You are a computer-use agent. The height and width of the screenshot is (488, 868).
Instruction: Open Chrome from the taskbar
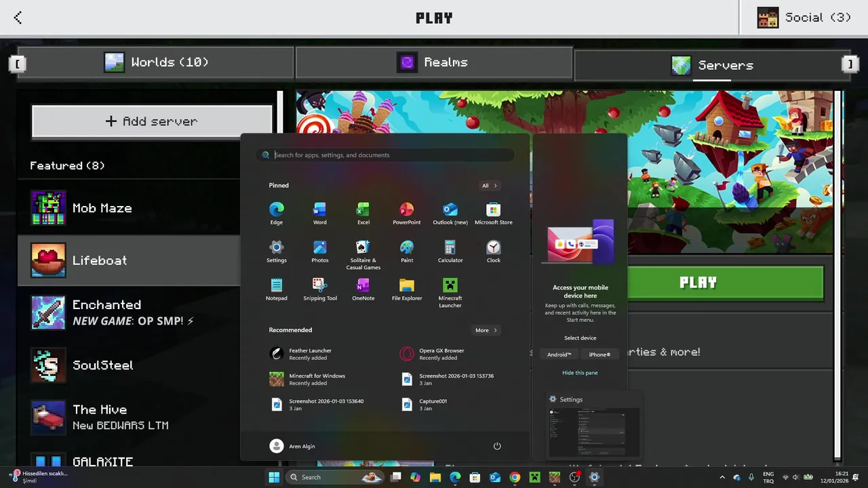click(515, 477)
